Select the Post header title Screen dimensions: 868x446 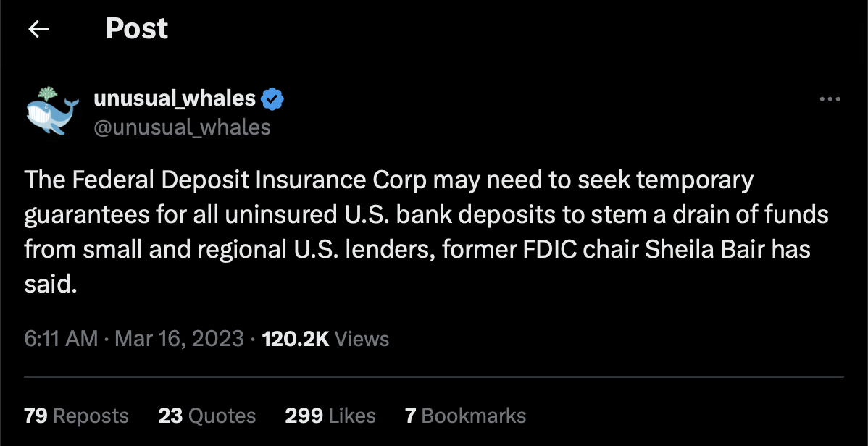(137, 28)
